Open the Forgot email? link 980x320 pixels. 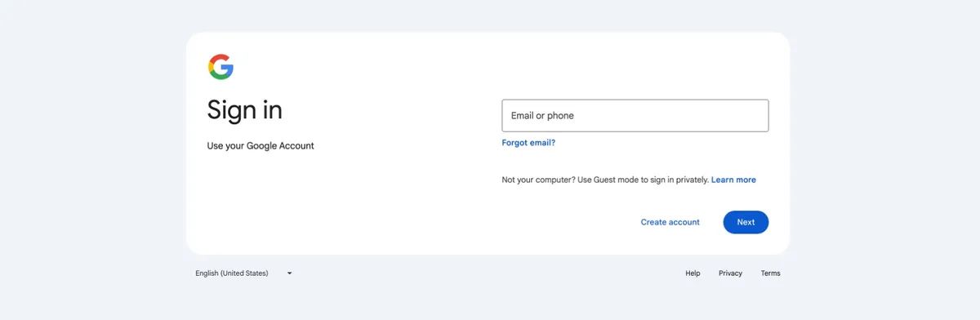pyautogui.click(x=528, y=143)
